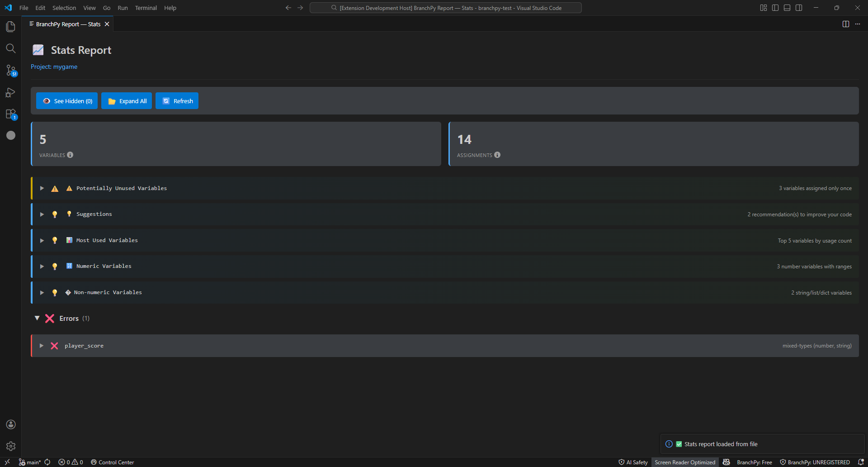868x467 pixels.
Task: Open Source Control view with badge
Action: tap(11, 70)
